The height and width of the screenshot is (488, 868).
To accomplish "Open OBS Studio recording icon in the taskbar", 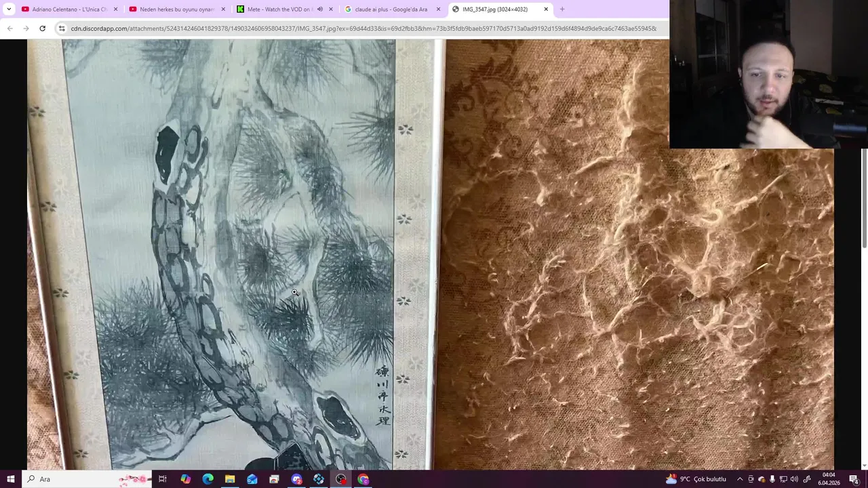I will pyautogui.click(x=341, y=479).
